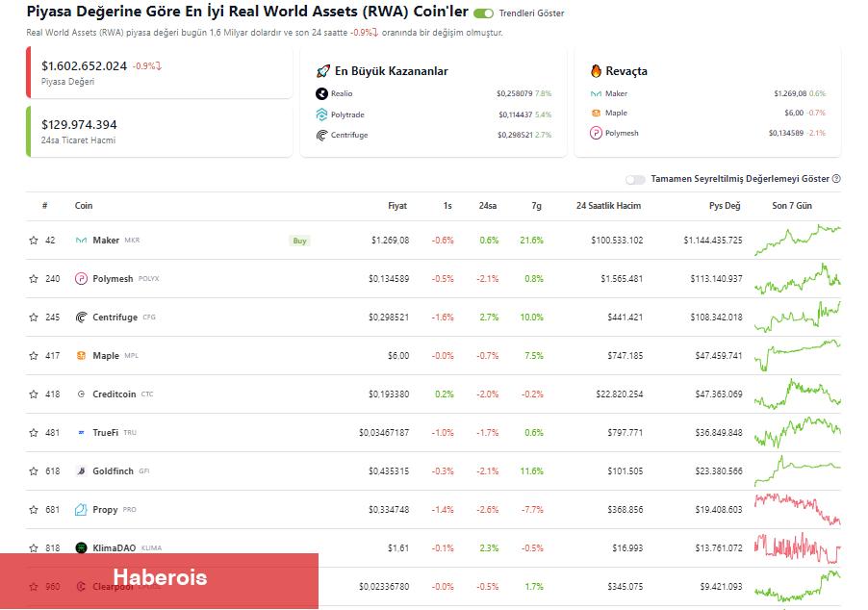868x610 pixels.
Task: Open the KlimaDAO KLIMA coin page
Action: click(x=127, y=548)
